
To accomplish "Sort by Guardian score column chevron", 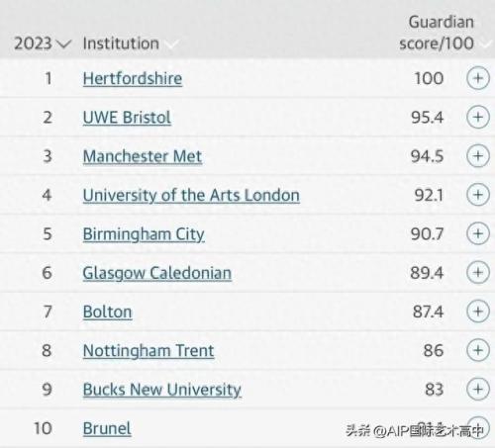I will click(486, 44).
